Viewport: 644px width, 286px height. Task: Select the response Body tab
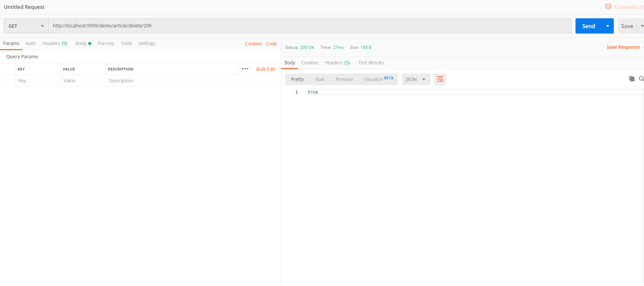coord(290,63)
